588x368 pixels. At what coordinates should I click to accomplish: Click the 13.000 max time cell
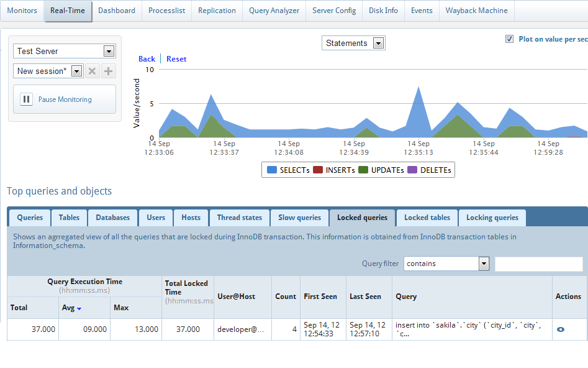pos(136,329)
